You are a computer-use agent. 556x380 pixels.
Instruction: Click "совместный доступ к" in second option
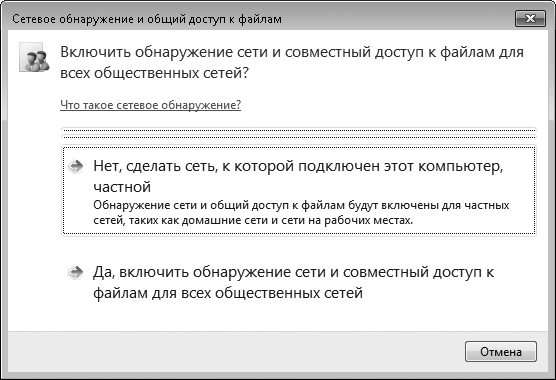click(418, 272)
